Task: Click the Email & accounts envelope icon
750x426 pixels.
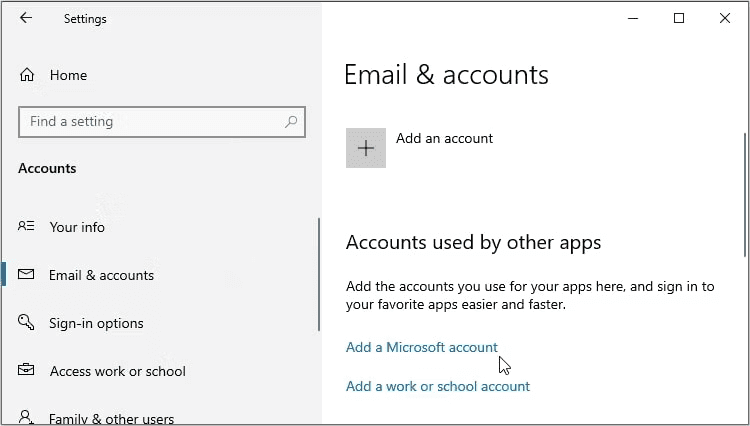Action: click(27, 275)
